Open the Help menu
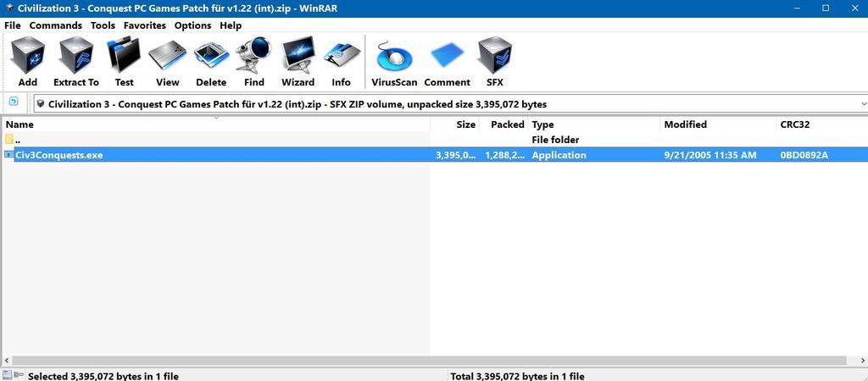This screenshot has width=868, height=381. [231, 25]
